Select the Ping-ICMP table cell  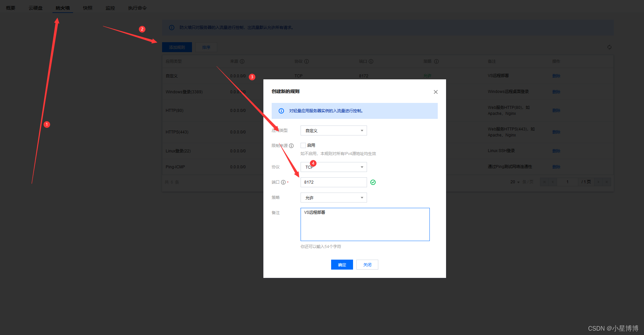click(175, 167)
